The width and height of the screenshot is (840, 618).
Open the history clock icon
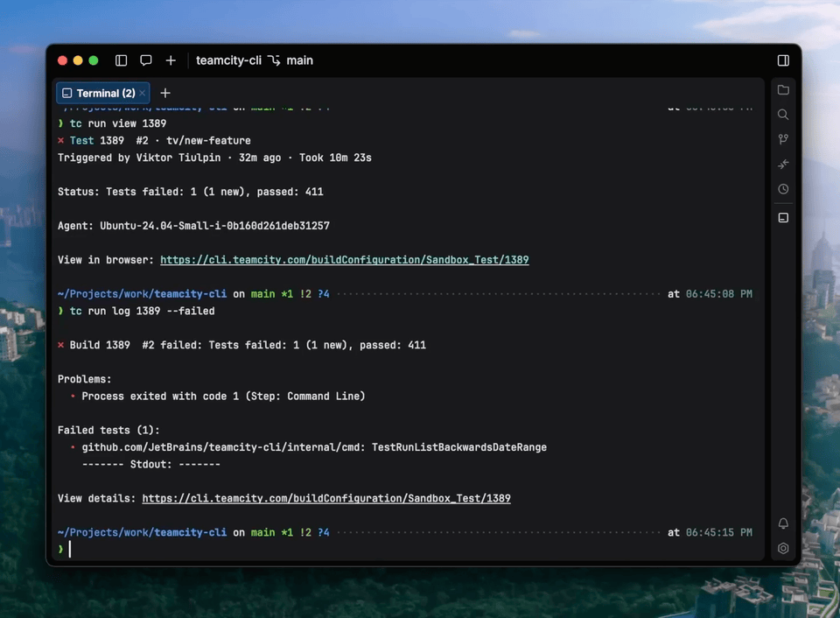coord(783,189)
